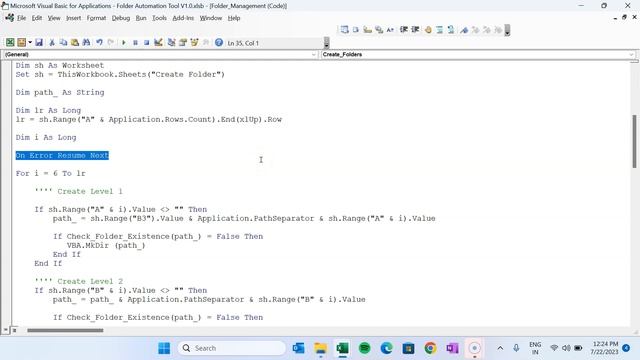
Task: Open Project Explorer icon
Action: 171,42
